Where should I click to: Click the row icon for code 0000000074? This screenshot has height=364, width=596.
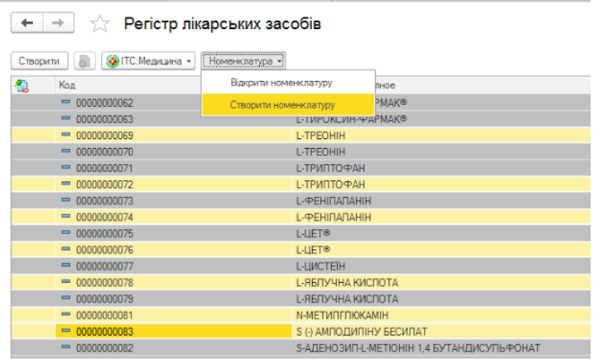click(65, 216)
